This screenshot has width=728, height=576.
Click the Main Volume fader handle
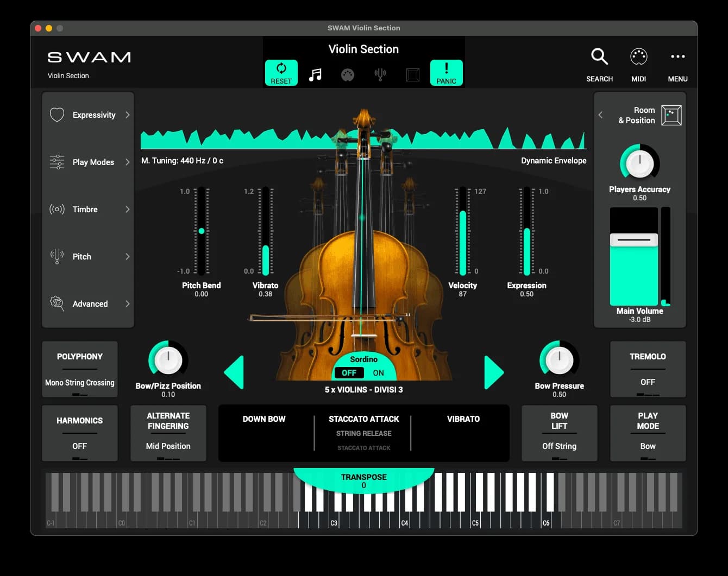pyautogui.click(x=633, y=240)
